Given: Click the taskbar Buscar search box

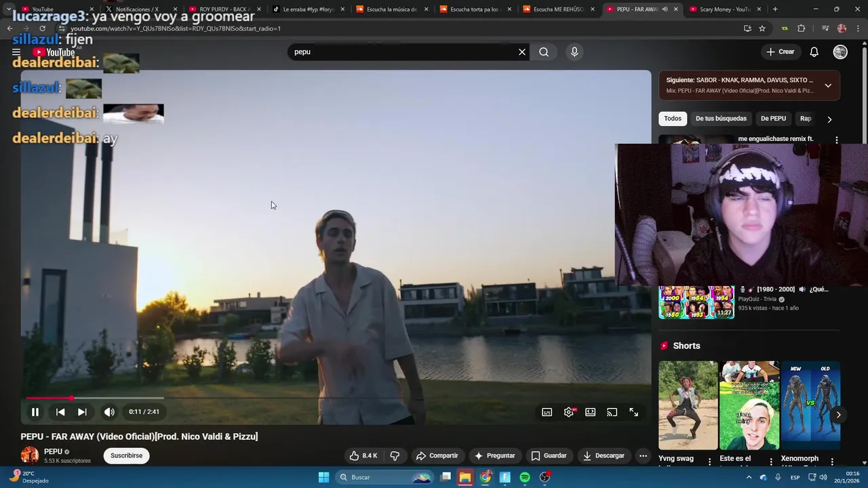Looking at the screenshot, I should tap(384, 477).
